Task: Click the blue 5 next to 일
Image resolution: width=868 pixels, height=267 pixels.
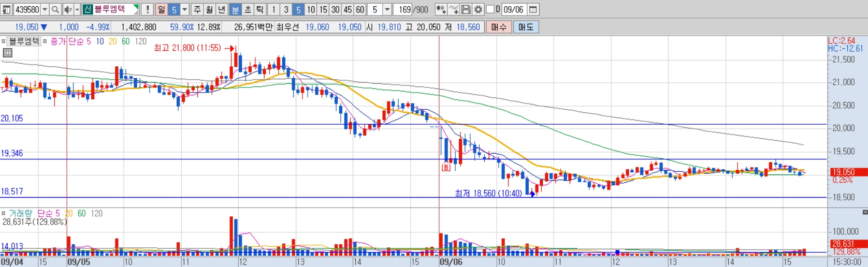Action: 173,10
